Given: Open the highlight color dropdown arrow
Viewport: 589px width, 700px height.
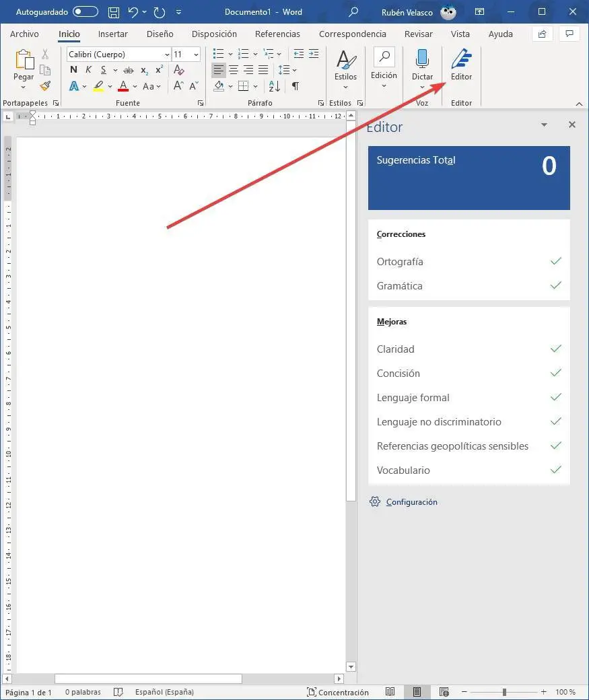Looking at the screenshot, I should (x=110, y=87).
